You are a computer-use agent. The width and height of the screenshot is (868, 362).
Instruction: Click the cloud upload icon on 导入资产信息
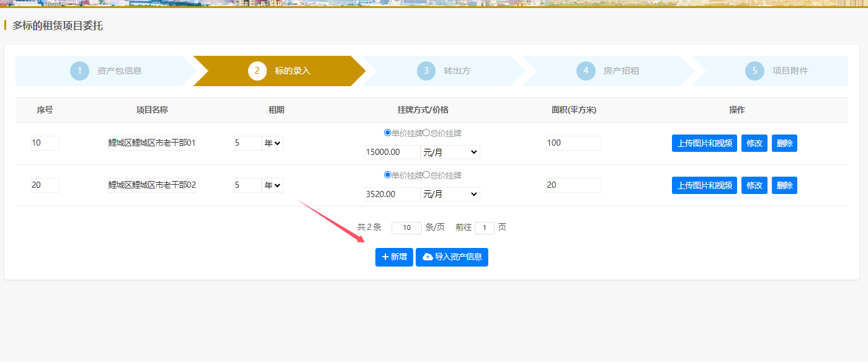[x=427, y=257]
